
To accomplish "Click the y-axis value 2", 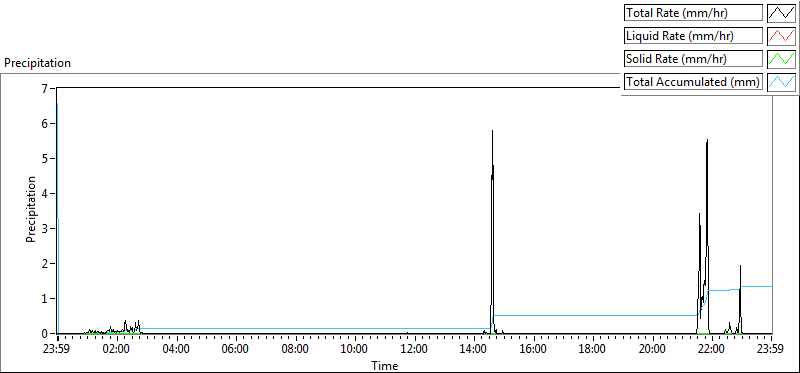I will [x=44, y=263].
